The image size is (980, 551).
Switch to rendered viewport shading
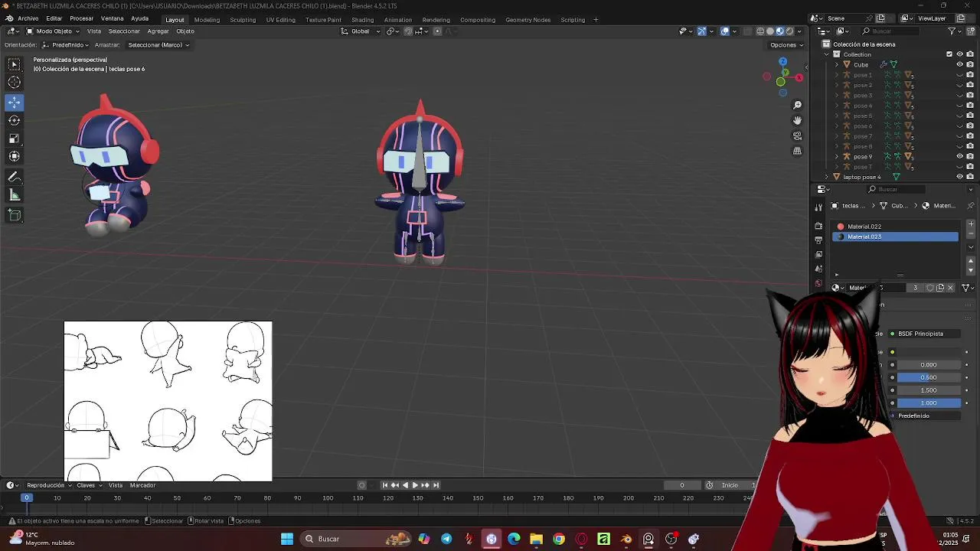pyautogui.click(x=790, y=31)
